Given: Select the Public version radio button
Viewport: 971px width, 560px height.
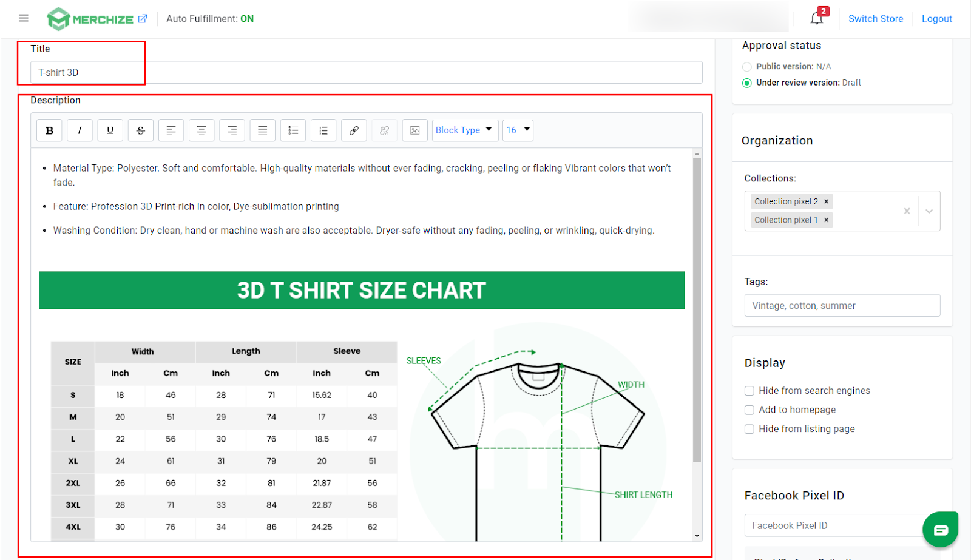Looking at the screenshot, I should pos(747,67).
